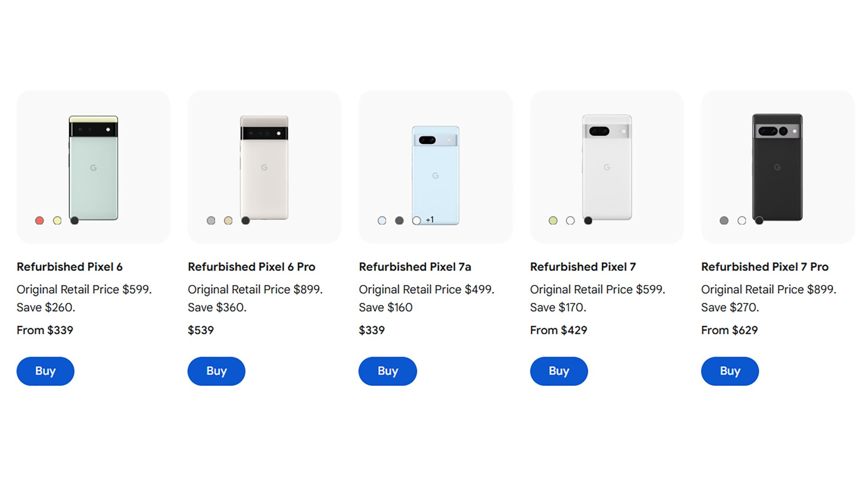Choose the yellow swatch under Pixel 6
This screenshot has height=488, width=868.
(x=57, y=221)
